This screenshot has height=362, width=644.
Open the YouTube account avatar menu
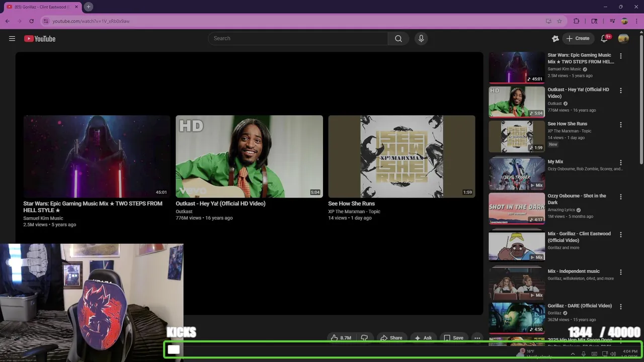[x=623, y=39]
